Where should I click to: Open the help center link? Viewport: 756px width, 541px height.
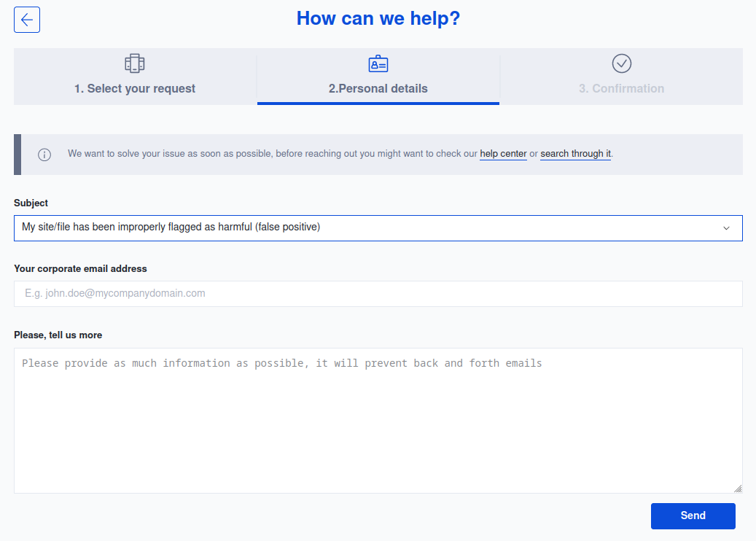coord(503,154)
